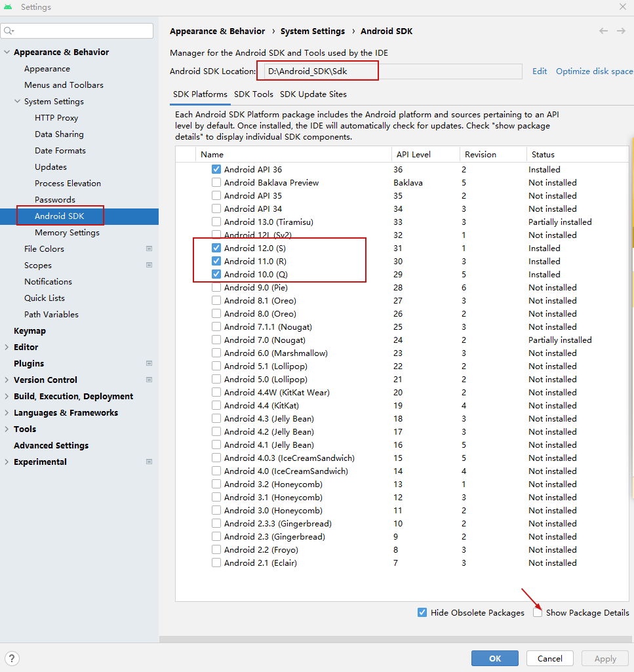634x672 pixels.
Task: Click the help question mark icon
Action: (12, 658)
